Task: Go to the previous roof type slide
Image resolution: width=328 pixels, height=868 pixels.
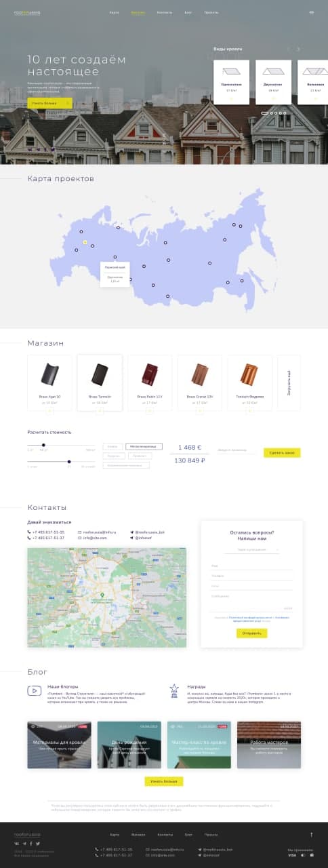Action: click(x=288, y=49)
